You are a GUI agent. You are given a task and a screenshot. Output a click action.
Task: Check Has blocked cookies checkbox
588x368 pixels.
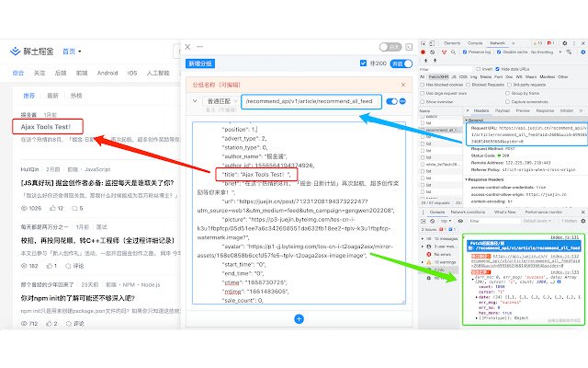(x=423, y=85)
